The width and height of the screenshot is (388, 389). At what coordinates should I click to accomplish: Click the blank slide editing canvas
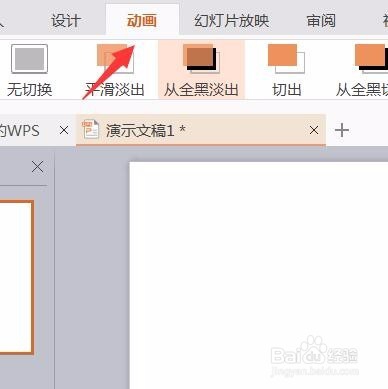pos(259,275)
